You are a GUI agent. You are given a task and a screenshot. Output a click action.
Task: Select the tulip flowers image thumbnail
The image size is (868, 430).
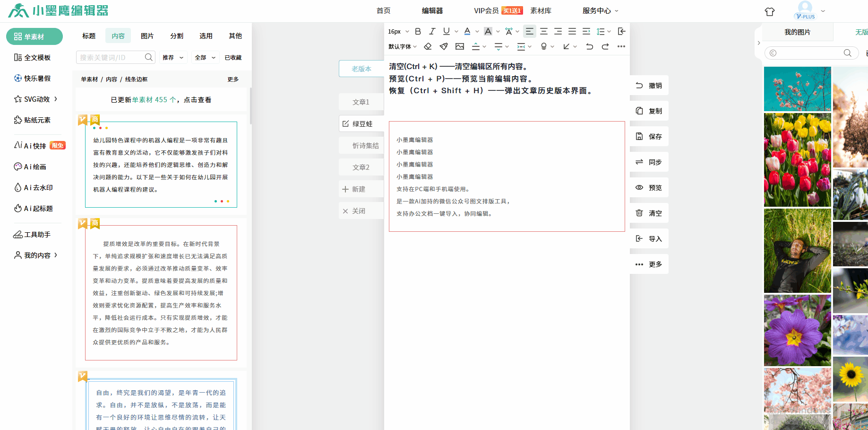(x=798, y=160)
